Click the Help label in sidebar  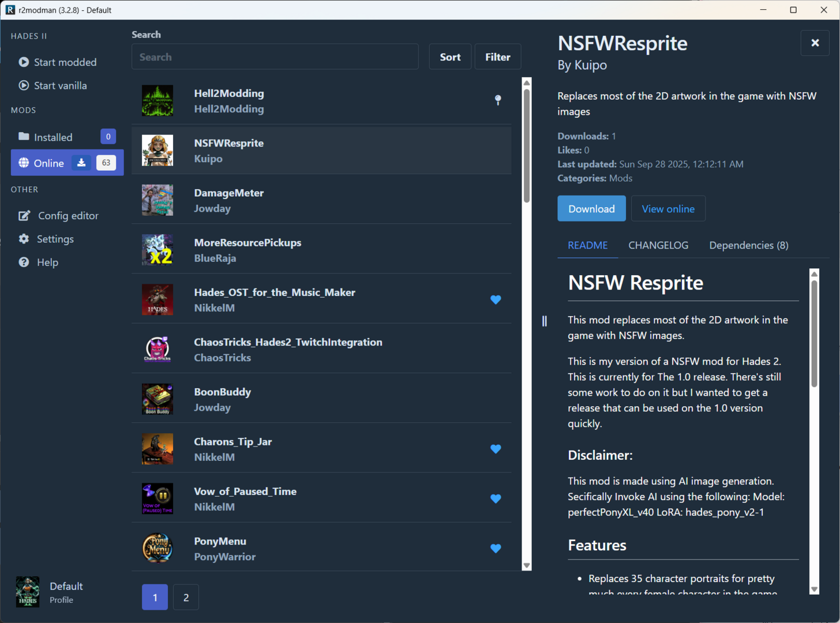click(x=47, y=262)
